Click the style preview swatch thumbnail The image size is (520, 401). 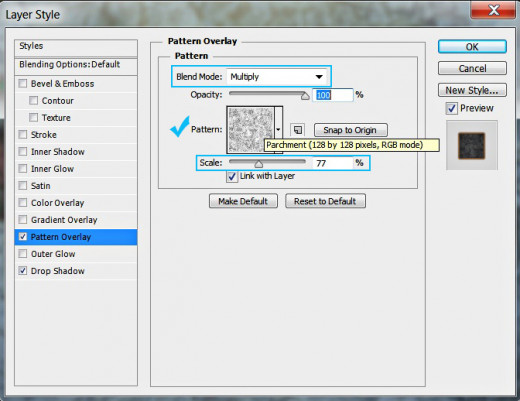[x=472, y=146]
